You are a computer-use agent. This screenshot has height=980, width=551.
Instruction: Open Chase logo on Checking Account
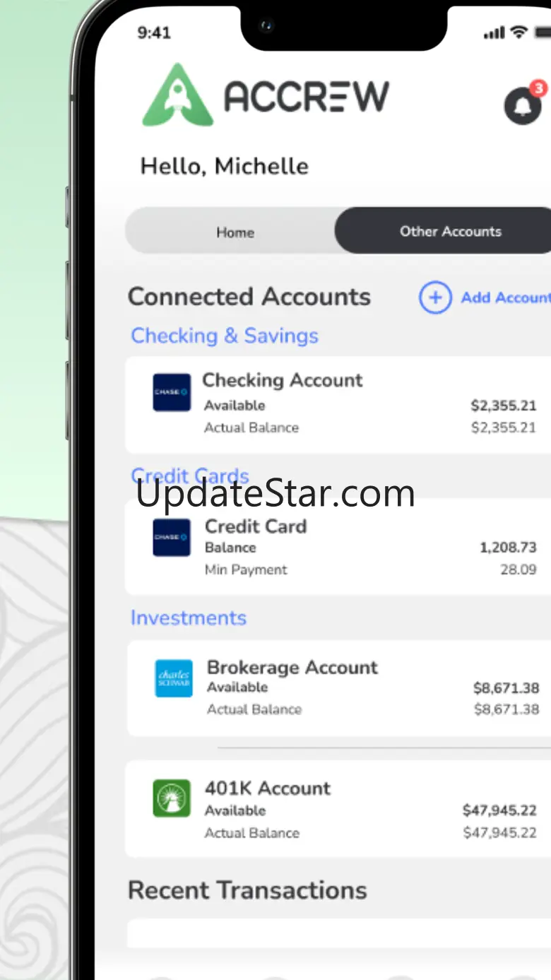(172, 392)
